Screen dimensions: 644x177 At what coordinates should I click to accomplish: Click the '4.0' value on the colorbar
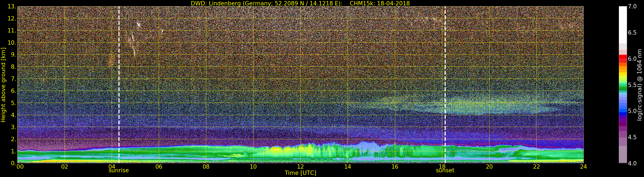(x=632, y=163)
